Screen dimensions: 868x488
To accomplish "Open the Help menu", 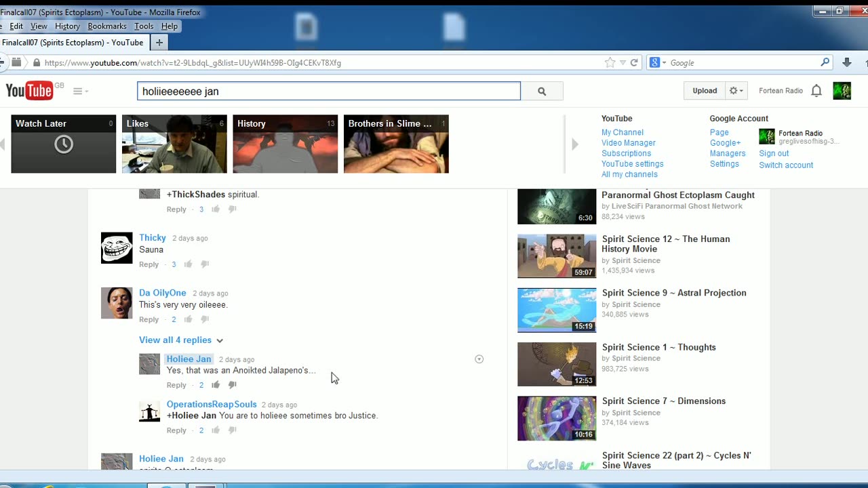I will pos(170,26).
